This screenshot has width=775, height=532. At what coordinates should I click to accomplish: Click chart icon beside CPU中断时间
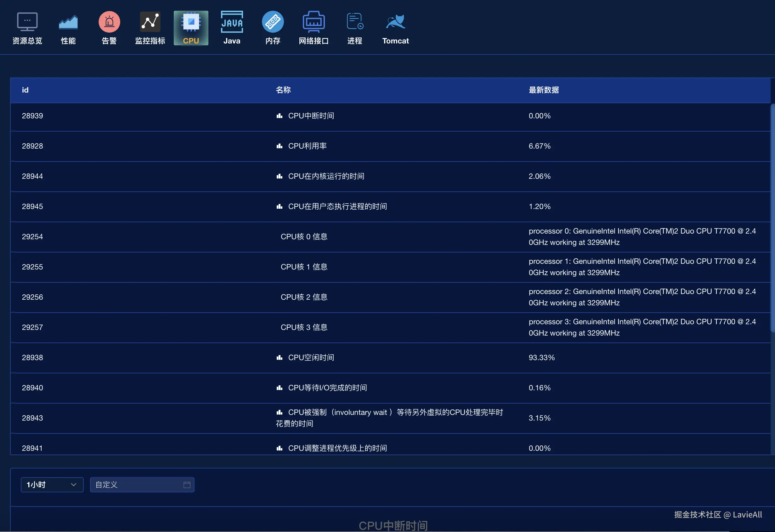[280, 116]
